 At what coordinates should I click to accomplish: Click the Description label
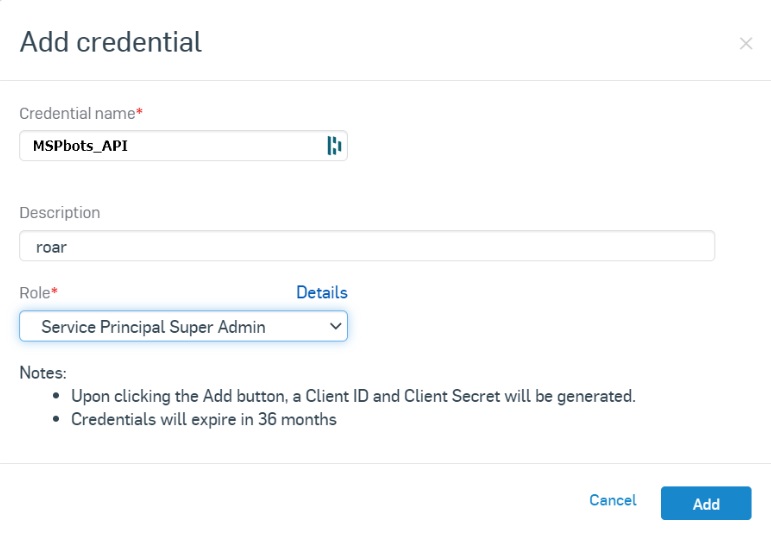coord(60,213)
